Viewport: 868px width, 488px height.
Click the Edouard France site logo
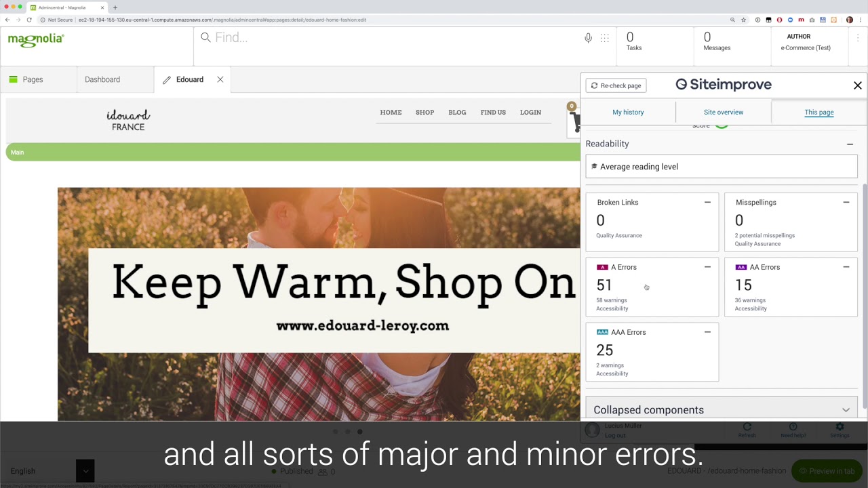click(x=128, y=120)
